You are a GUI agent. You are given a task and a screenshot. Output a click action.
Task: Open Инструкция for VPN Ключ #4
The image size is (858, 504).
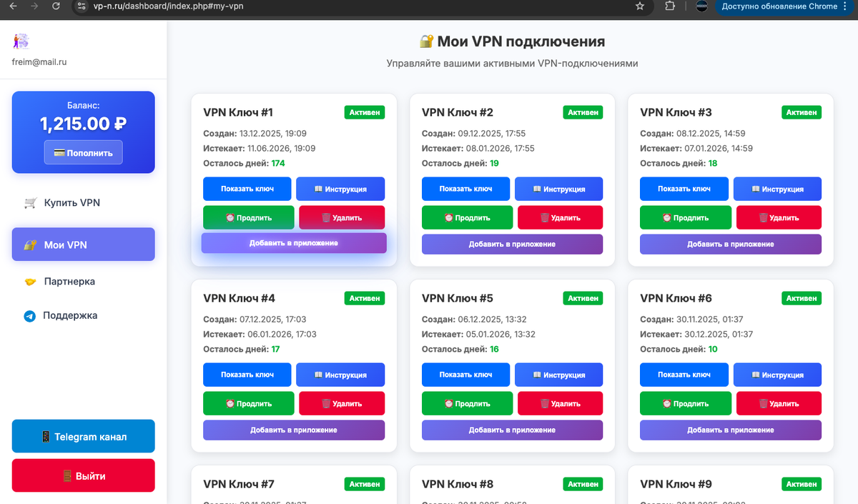coord(340,375)
